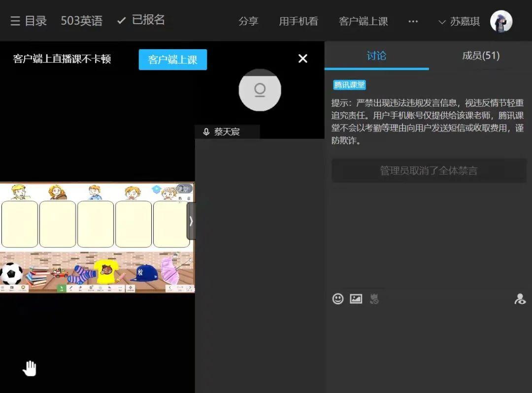532x393 pixels.
Task: Toggle the view-teacher-only messages icon
Action: (x=520, y=298)
